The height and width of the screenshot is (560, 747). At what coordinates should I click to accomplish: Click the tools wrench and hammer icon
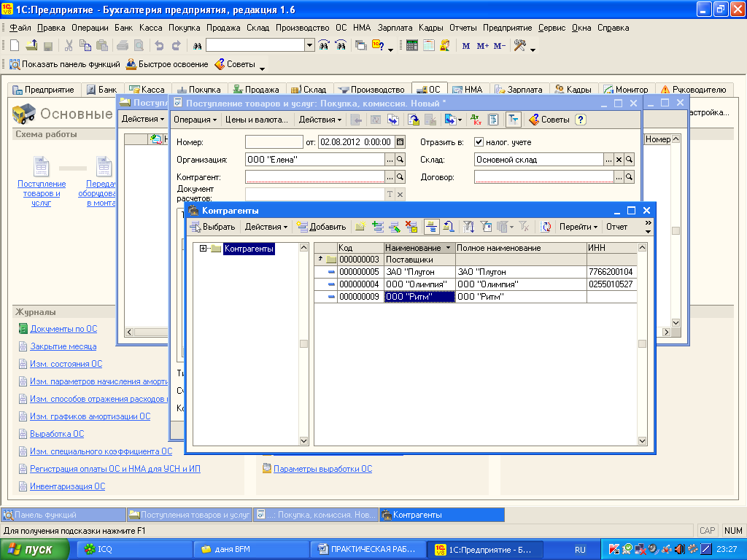(x=519, y=46)
